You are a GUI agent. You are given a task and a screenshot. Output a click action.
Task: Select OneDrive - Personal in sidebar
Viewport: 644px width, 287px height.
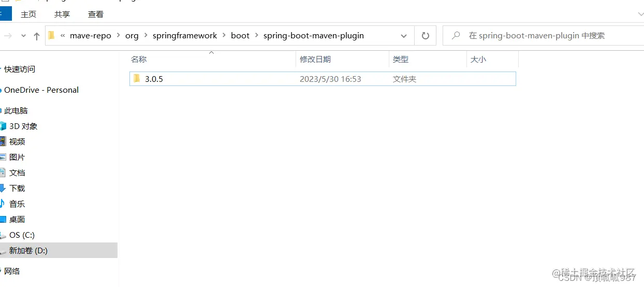tap(41, 90)
